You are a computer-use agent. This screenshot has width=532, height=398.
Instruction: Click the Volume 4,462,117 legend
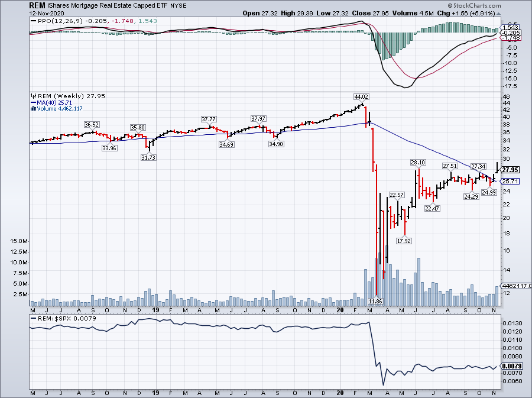point(59,109)
